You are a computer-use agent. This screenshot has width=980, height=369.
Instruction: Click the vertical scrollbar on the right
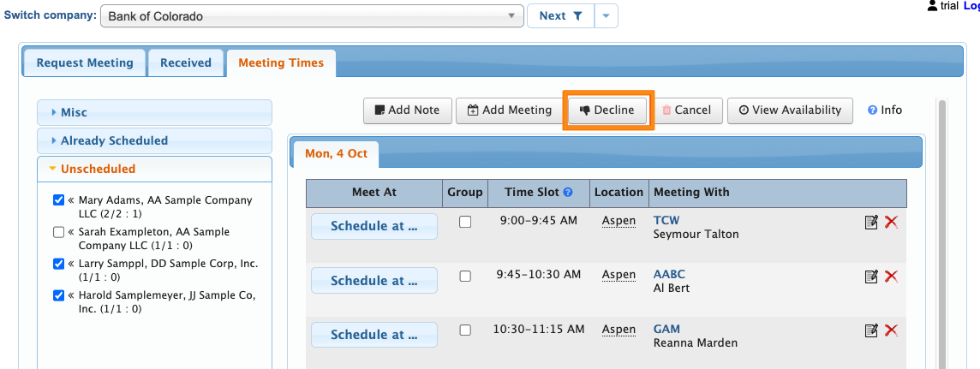click(943, 231)
